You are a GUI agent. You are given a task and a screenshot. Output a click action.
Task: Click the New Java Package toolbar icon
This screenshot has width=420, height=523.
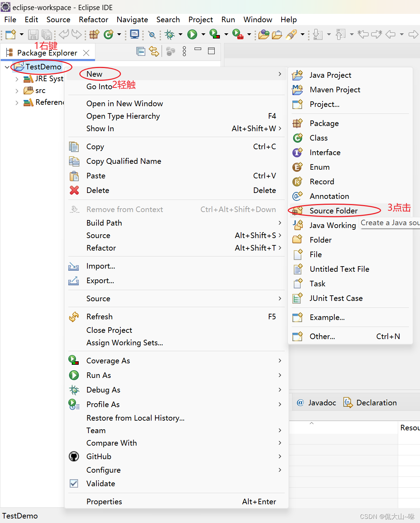pyautogui.click(x=94, y=34)
